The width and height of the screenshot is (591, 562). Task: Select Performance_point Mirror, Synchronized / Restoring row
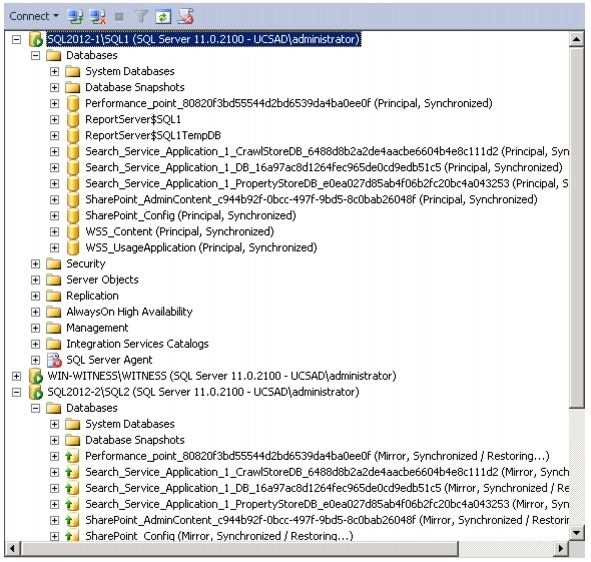pyautogui.click(x=317, y=456)
